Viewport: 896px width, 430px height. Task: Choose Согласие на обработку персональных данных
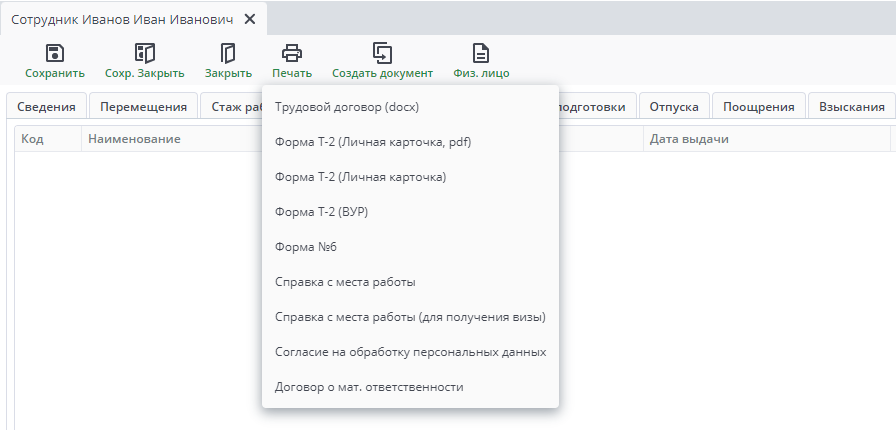(410, 352)
